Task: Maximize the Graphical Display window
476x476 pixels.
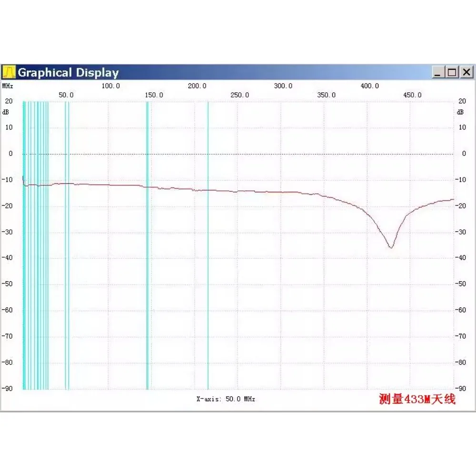Action: 452,72
